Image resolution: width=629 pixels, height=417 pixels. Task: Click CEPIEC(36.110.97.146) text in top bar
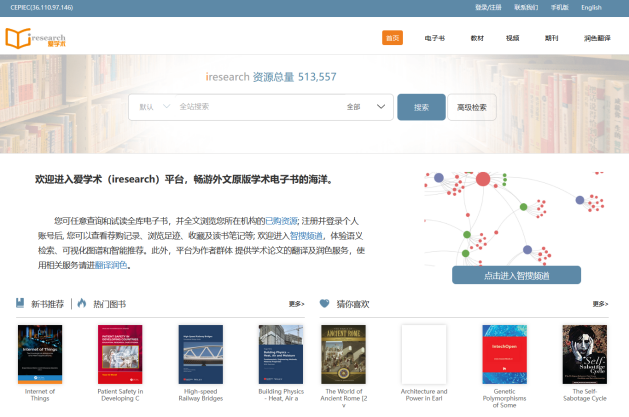tap(42, 7)
